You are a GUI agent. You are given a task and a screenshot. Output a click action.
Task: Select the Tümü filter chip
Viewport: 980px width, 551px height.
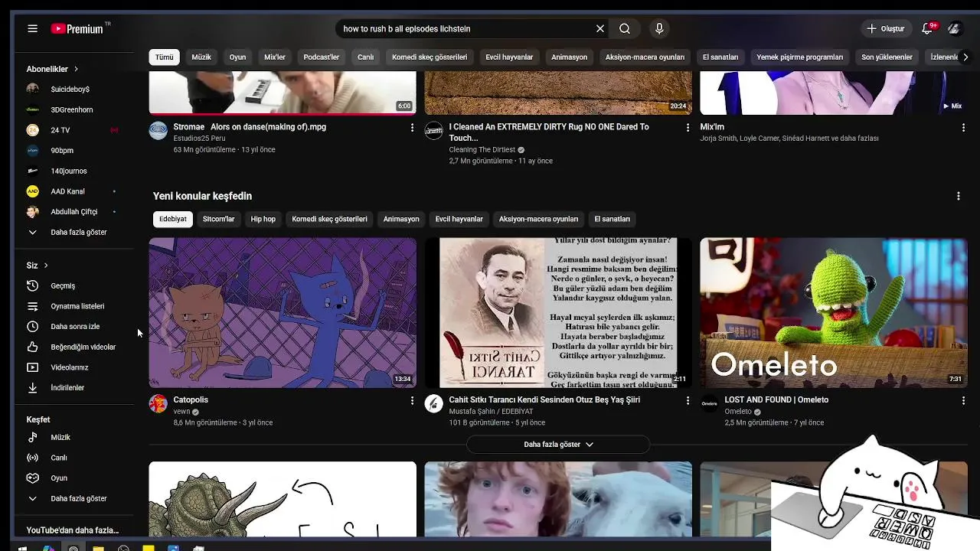(x=165, y=57)
